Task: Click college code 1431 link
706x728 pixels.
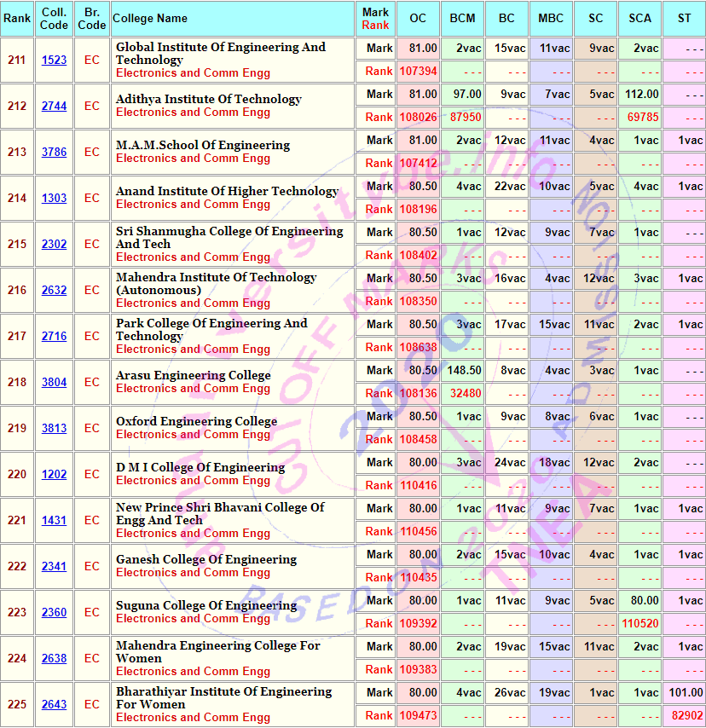Action: [54, 521]
